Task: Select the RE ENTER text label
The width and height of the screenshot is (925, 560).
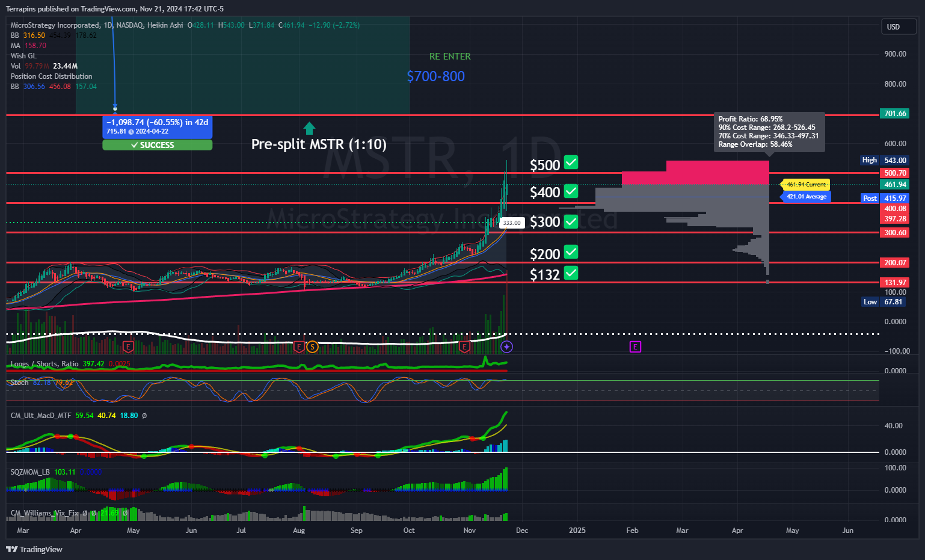Action: pyautogui.click(x=450, y=57)
